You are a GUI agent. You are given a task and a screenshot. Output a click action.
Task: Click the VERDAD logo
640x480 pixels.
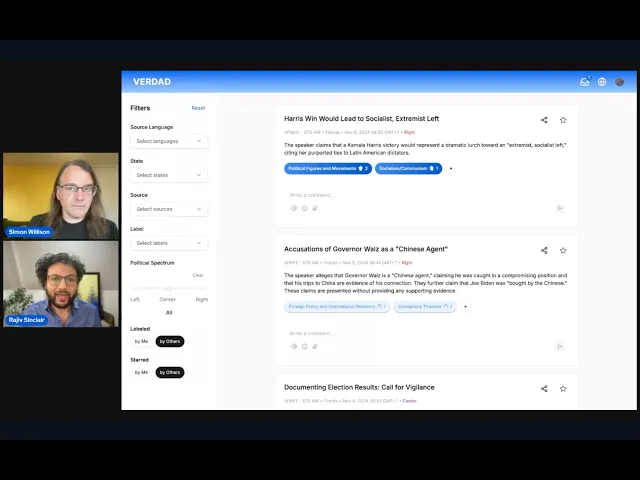(152, 82)
